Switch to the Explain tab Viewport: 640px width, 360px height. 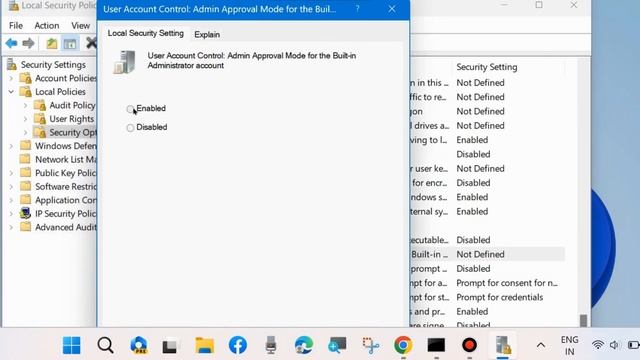pyautogui.click(x=207, y=35)
